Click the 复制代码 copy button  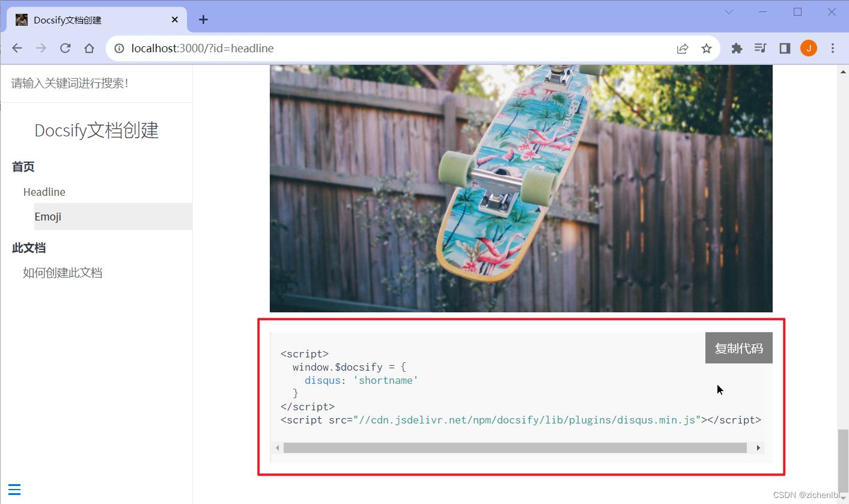738,348
